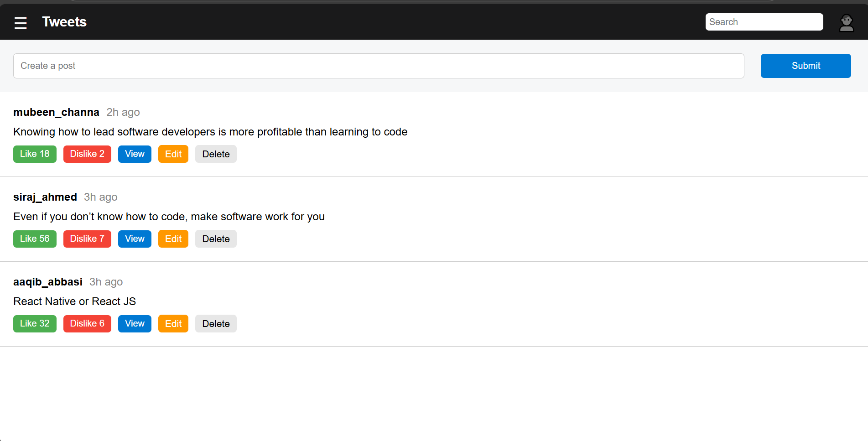Screen dimensions: 868x441
Task: Delete siraj_ahmed's post
Action: tap(216, 239)
